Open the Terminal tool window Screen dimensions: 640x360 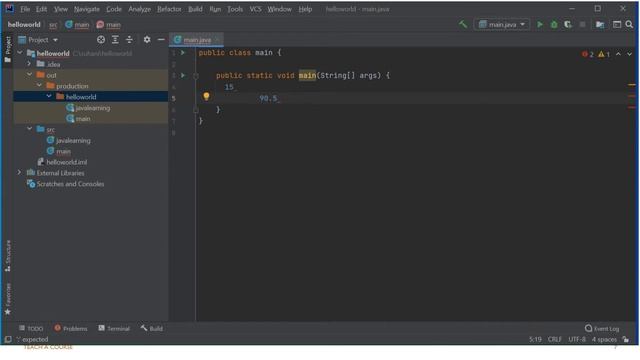coord(114,329)
